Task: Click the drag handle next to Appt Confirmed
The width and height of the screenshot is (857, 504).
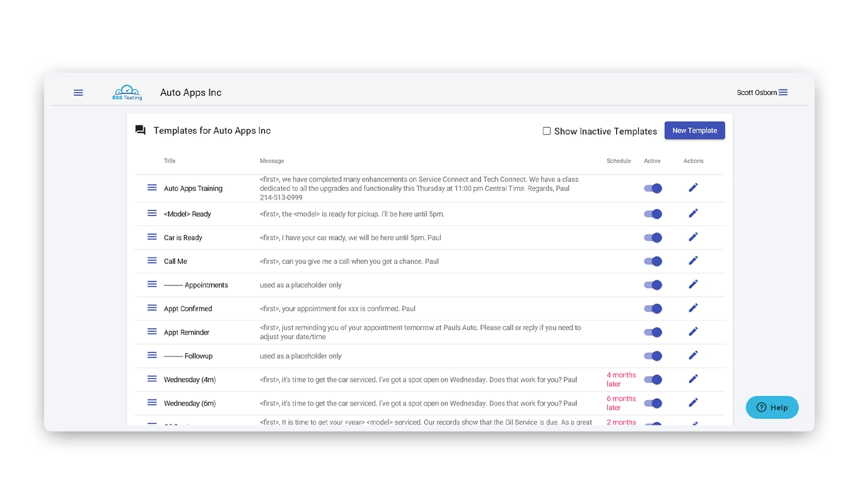Action: click(x=151, y=308)
